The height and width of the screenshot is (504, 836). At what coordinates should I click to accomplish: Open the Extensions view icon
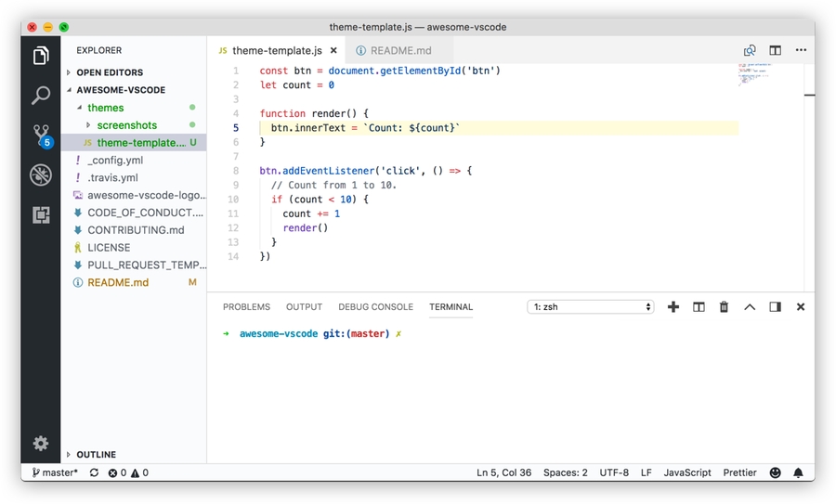tap(41, 215)
